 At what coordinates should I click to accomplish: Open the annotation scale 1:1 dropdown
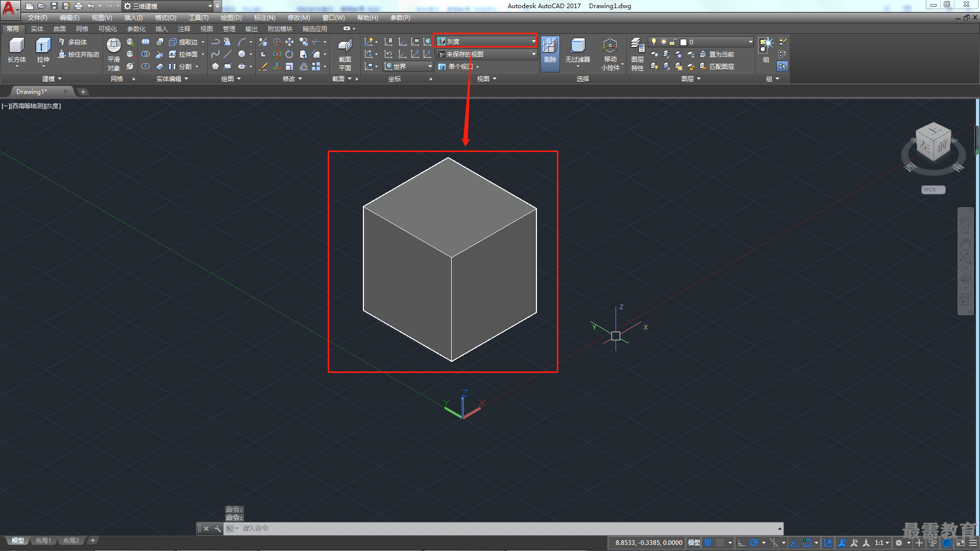pyautogui.click(x=881, y=543)
